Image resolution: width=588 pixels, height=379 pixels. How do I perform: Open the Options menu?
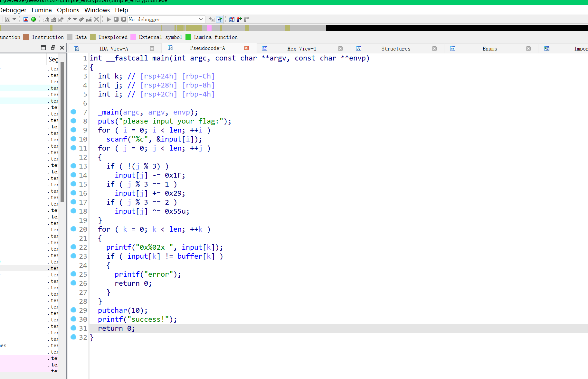coord(68,10)
